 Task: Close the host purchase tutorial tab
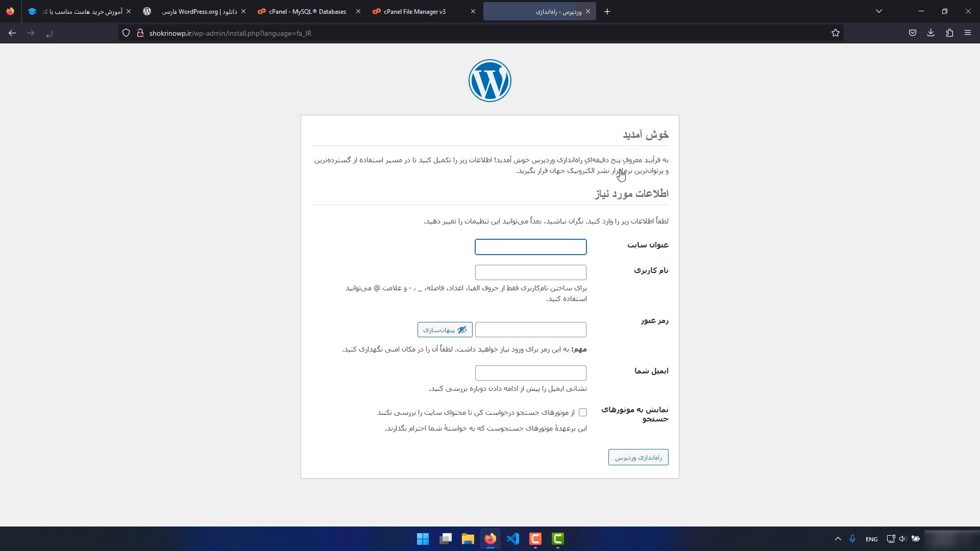(129, 11)
